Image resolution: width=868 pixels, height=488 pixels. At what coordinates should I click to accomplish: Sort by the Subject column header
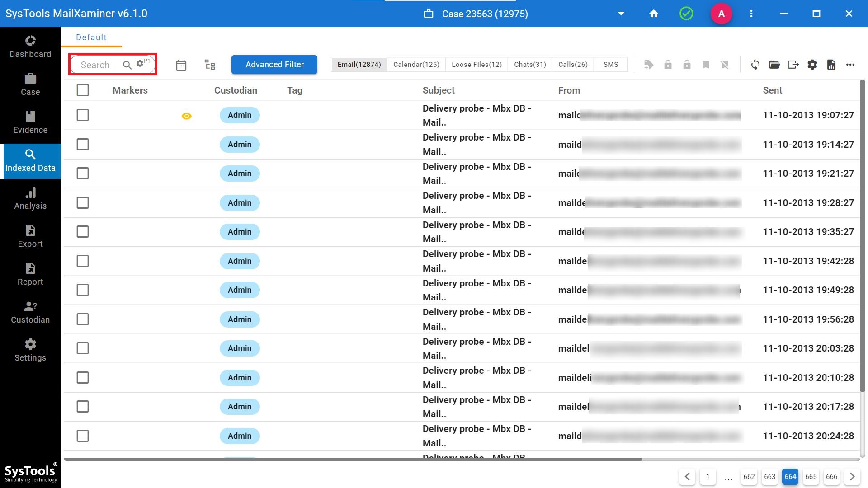[439, 90]
